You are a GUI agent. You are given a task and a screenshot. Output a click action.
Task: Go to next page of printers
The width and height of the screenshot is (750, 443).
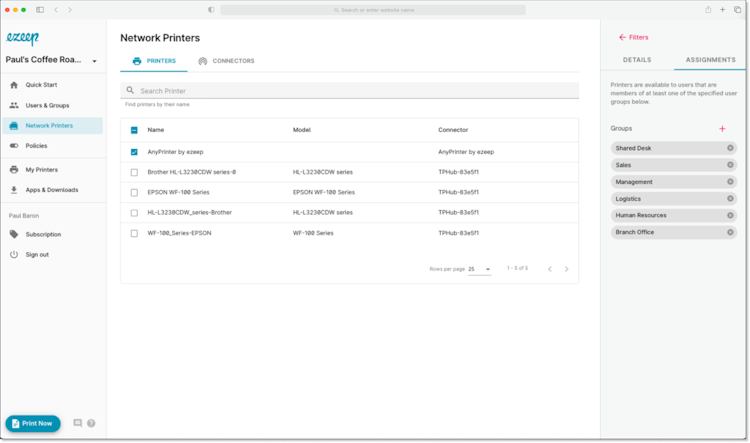tap(566, 269)
